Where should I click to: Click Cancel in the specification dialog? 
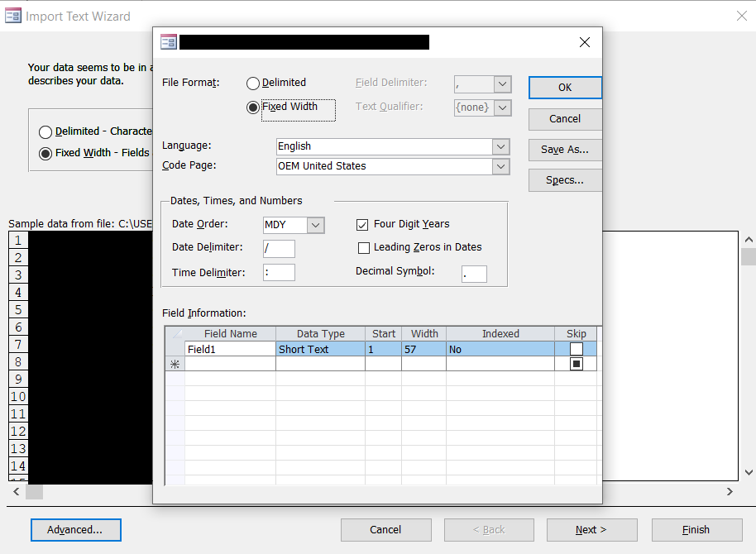pyautogui.click(x=565, y=119)
